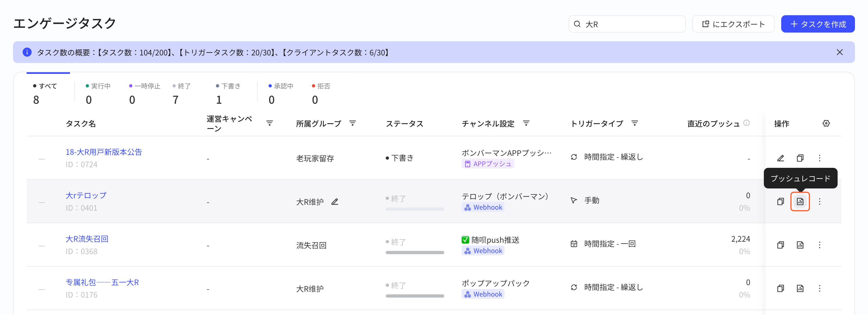Screen dimensions: 868x315
Task: Edit group 大R维护 on 大rテロップ row
Action: click(x=335, y=202)
